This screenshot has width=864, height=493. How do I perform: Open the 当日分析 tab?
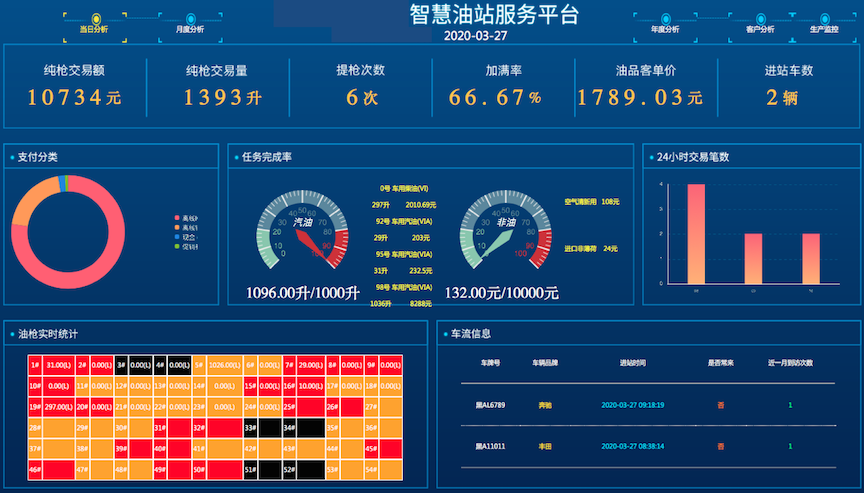(94, 29)
